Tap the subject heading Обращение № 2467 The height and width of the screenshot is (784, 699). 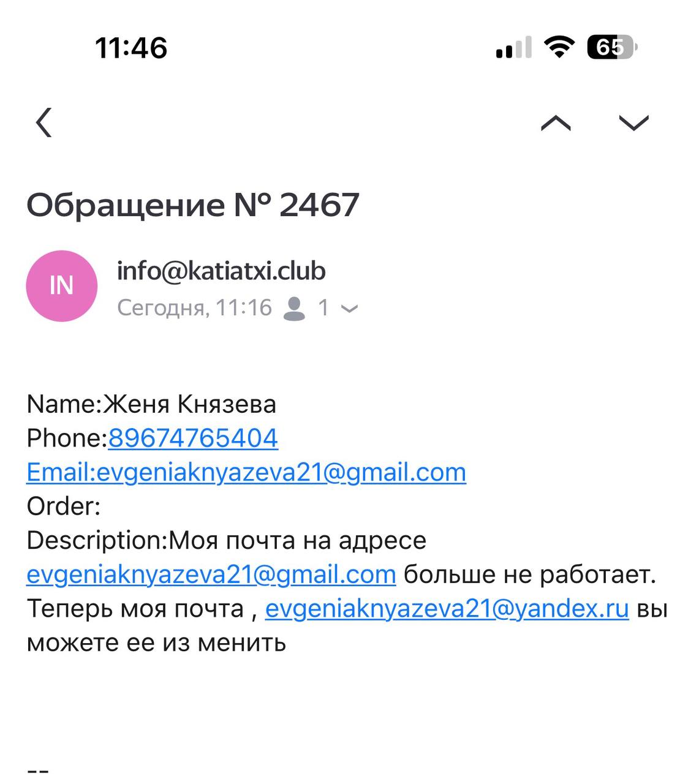point(192,205)
